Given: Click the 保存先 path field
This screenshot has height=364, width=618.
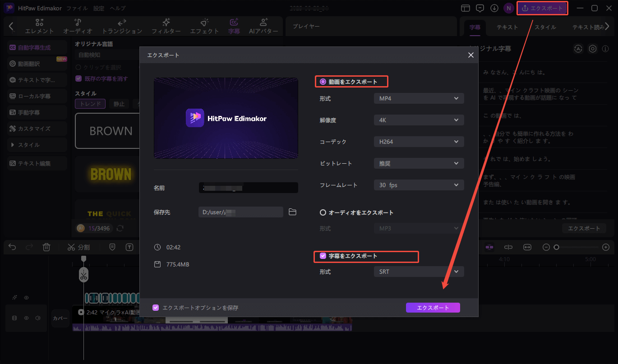Looking at the screenshot, I should (241, 212).
